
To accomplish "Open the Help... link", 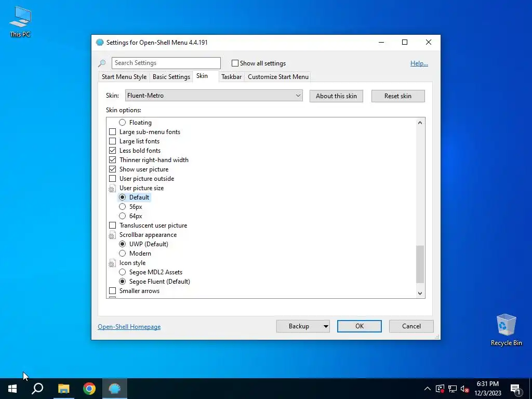I will (419, 63).
